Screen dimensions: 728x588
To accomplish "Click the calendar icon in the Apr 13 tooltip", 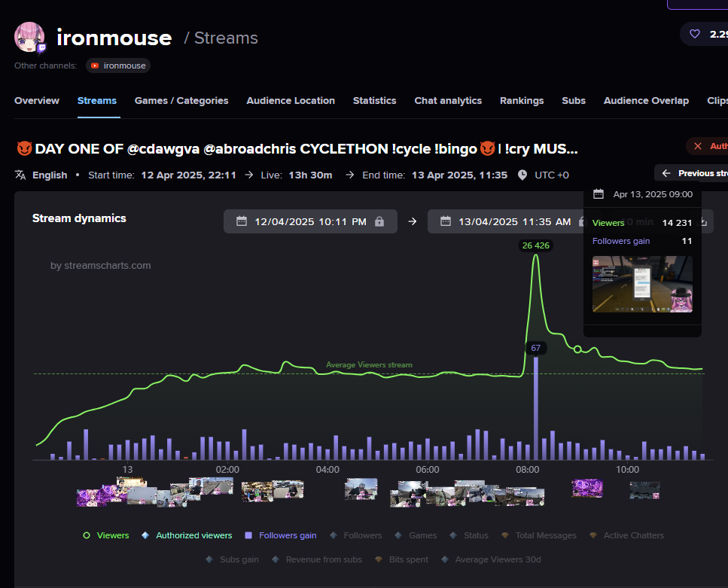I will point(599,194).
